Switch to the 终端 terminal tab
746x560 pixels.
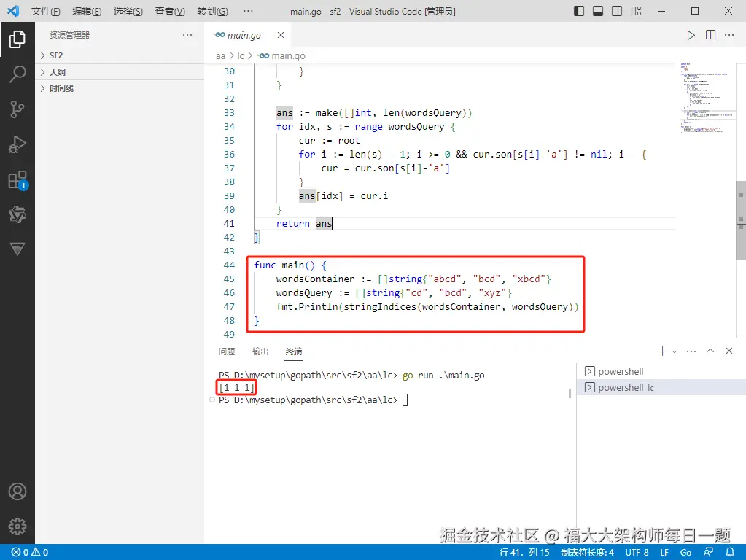click(x=294, y=351)
